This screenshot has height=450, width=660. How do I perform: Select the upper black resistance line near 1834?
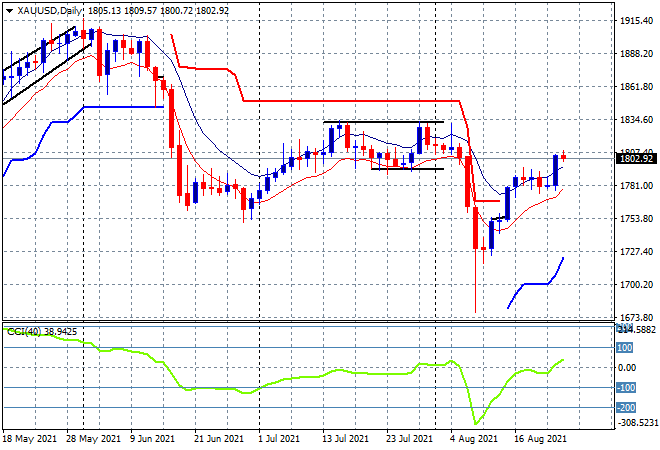point(383,122)
